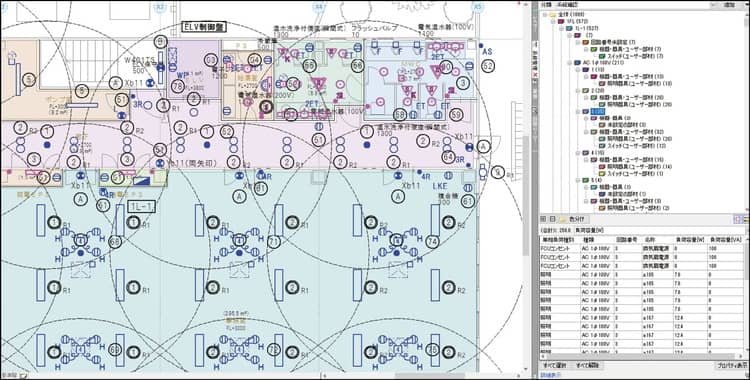Collapse the 1FL (572) tree node
This screenshot has width=750, height=380.
[553, 22]
